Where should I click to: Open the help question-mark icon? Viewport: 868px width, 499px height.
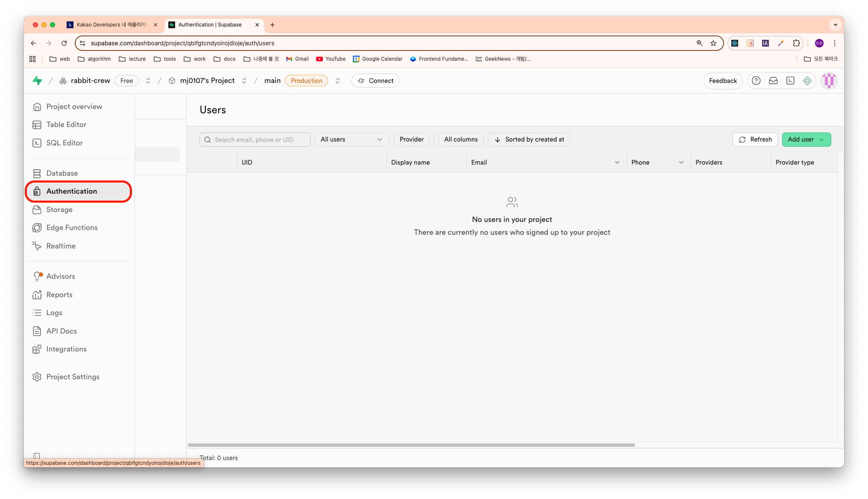(x=756, y=80)
